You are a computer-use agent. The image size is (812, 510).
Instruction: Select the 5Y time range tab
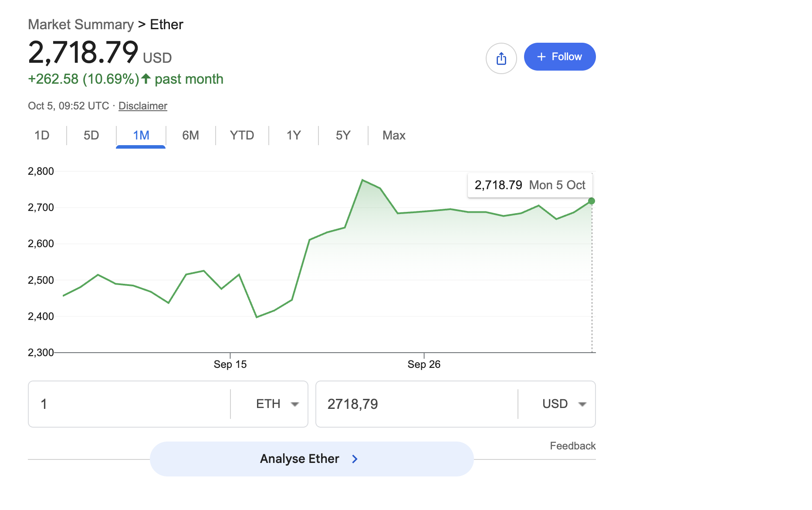(x=343, y=135)
